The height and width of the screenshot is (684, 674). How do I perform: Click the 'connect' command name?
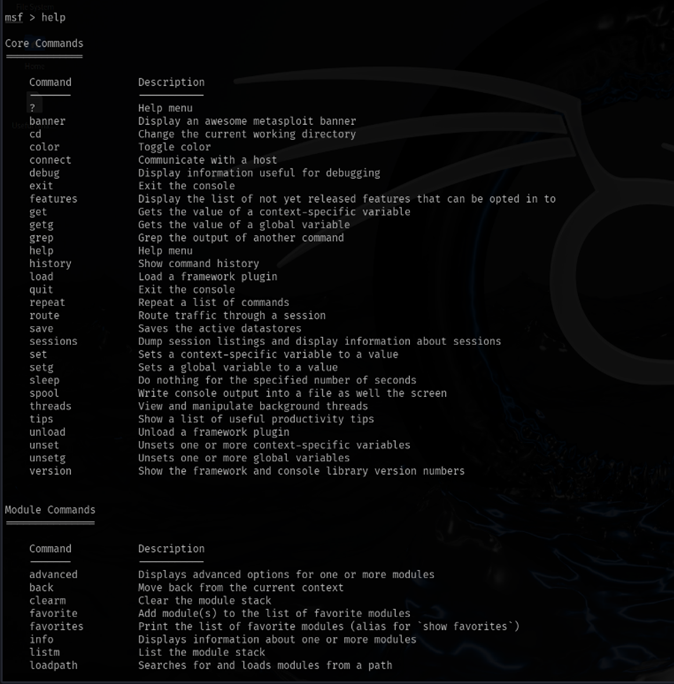click(50, 160)
